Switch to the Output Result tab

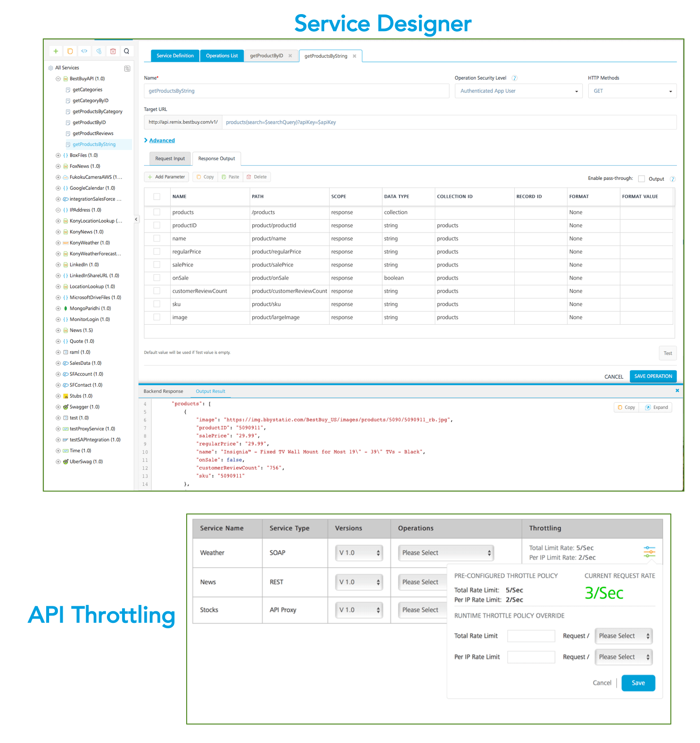[x=210, y=391]
